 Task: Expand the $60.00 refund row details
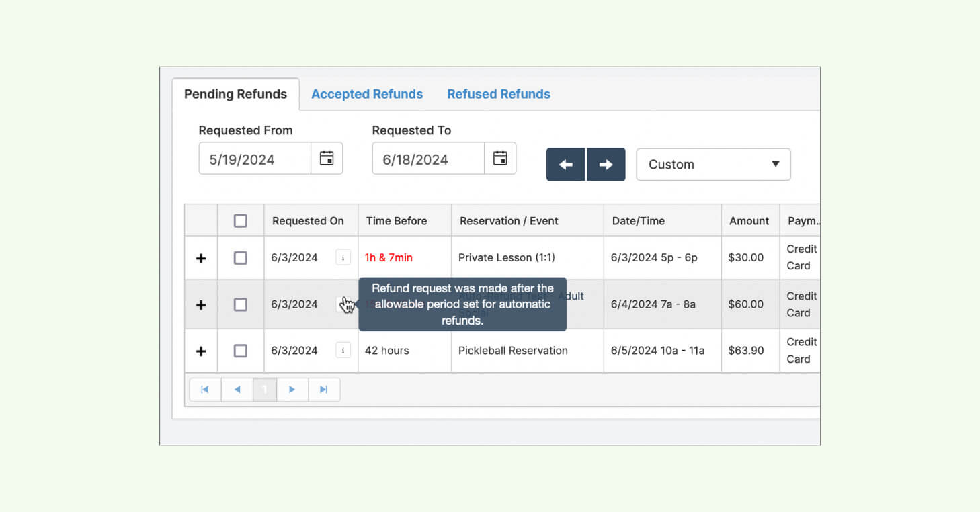click(201, 305)
